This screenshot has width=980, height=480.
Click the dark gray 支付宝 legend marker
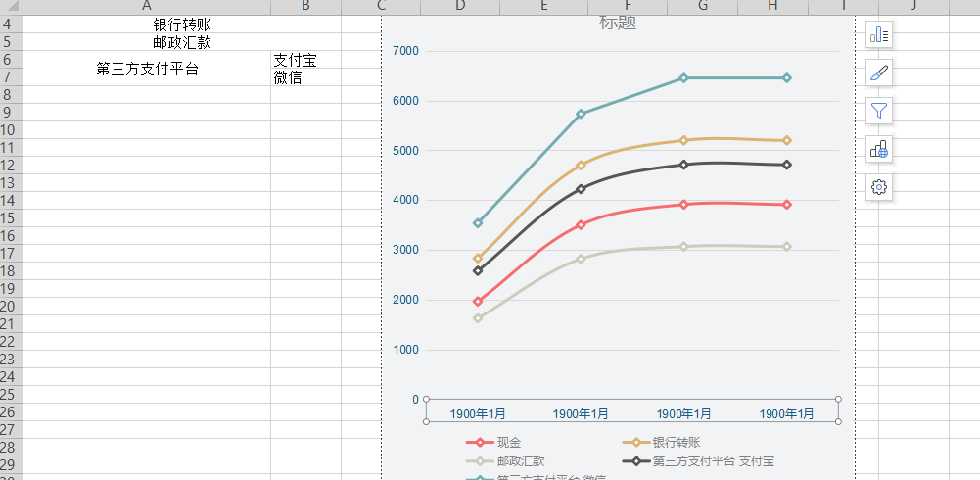click(635, 461)
